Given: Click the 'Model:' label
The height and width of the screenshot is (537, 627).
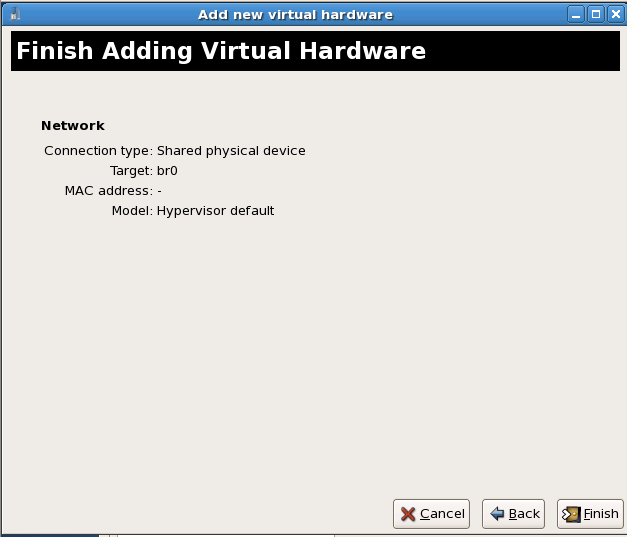Looking at the screenshot, I should point(132,211).
